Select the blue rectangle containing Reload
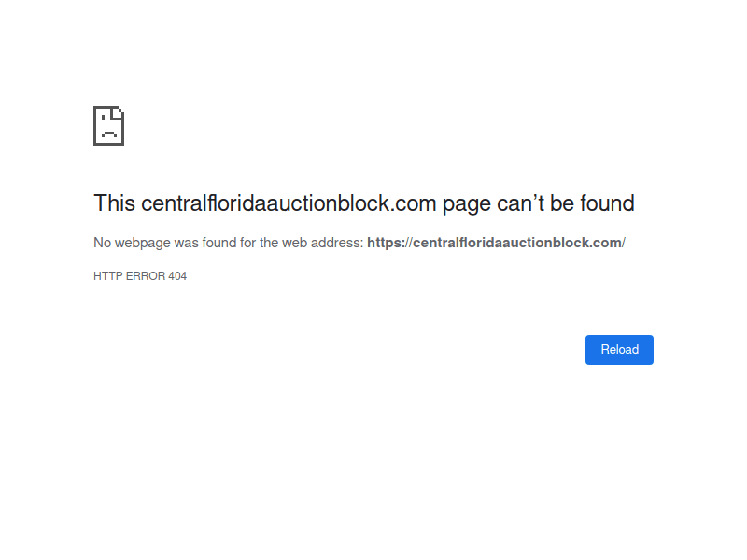This screenshot has width=747, height=560. 619,349
